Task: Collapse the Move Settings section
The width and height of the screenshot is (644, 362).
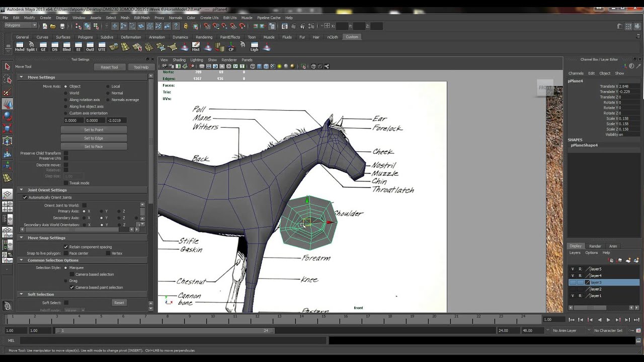Action: 21,77
